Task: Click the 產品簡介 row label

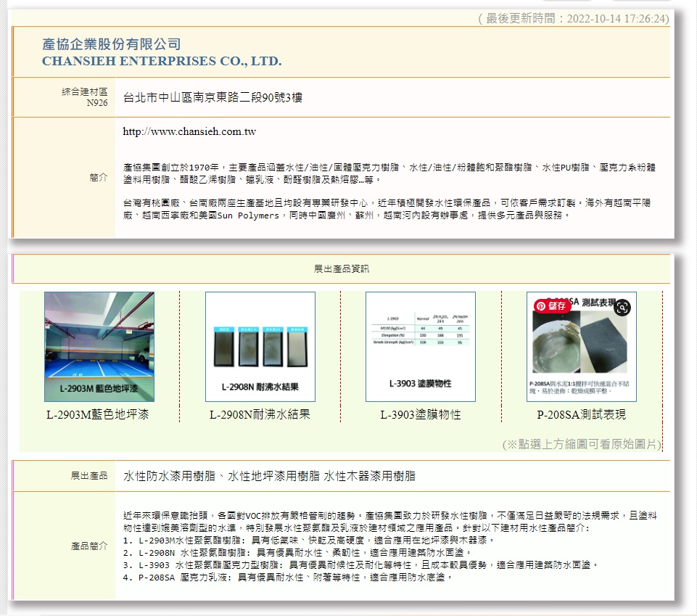Action: pyautogui.click(x=89, y=546)
